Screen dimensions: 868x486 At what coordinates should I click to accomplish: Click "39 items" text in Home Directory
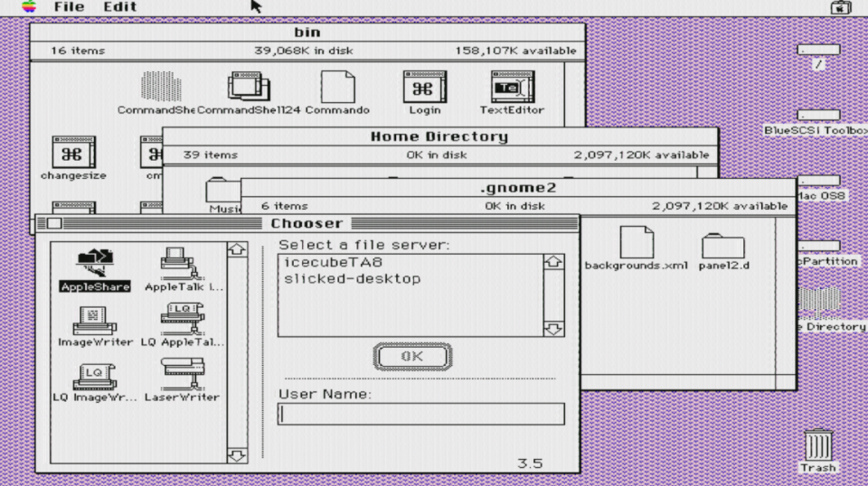point(211,155)
